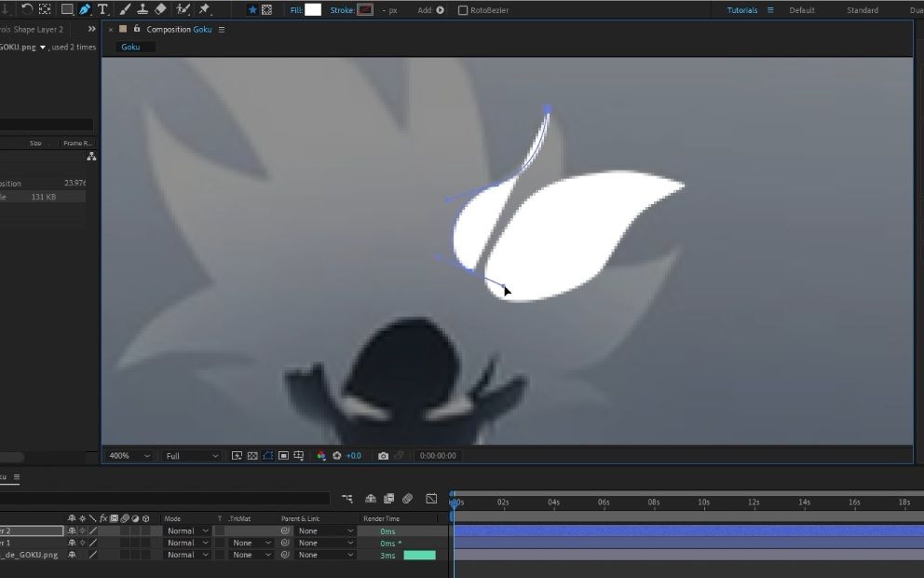The image size is (924, 578).
Task: Select the Rectangle shape tool
Action: point(67,8)
